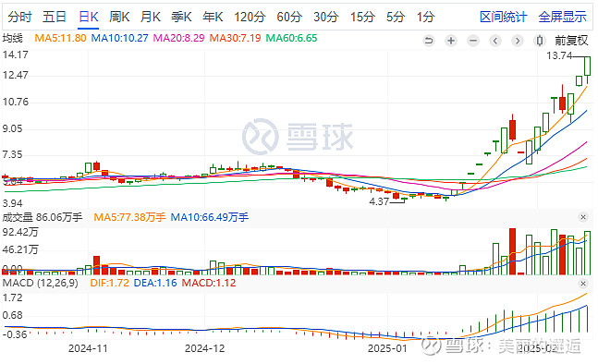Click DEA:1.16 value label

point(155,284)
